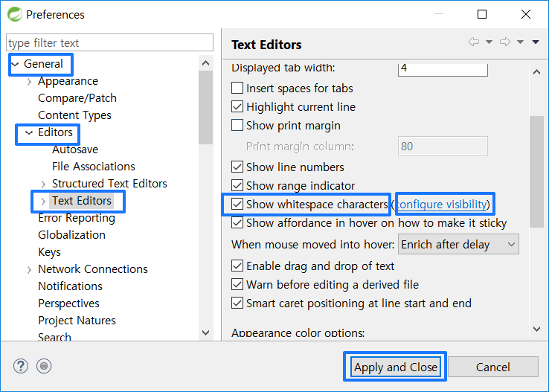Open the configure visibility link
This screenshot has height=392, width=549.
pos(441,204)
